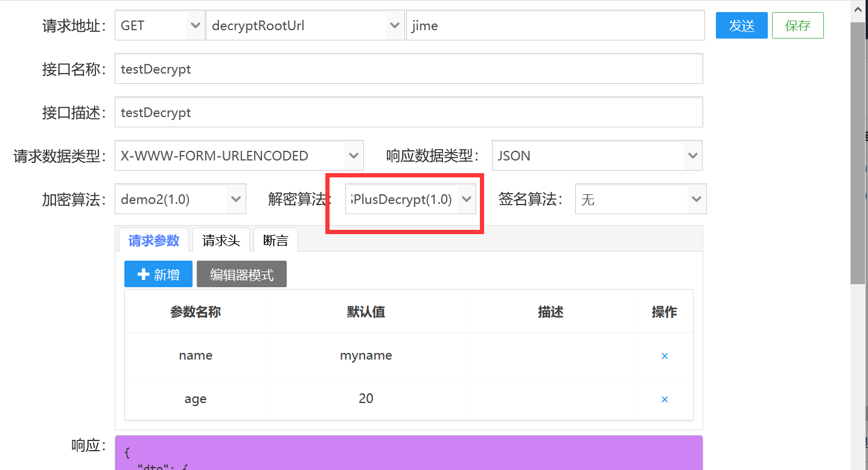
Task: Click the 参数名称 column header
Action: pyautogui.click(x=196, y=311)
